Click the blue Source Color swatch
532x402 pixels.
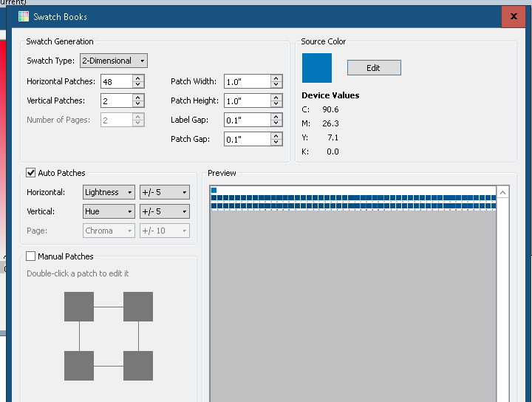(316, 68)
